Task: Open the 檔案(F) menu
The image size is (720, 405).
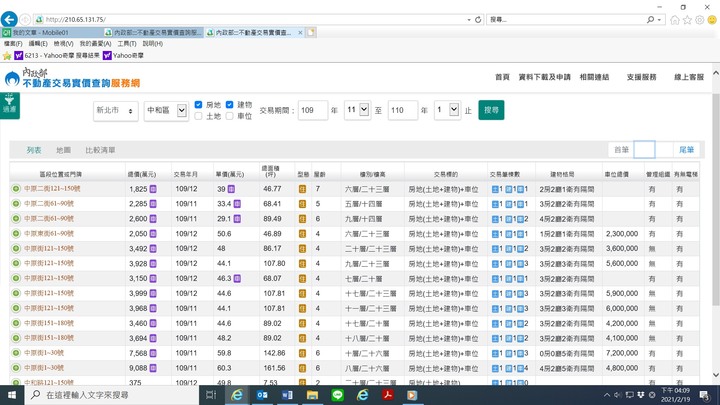Action: (x=13, y=44)
